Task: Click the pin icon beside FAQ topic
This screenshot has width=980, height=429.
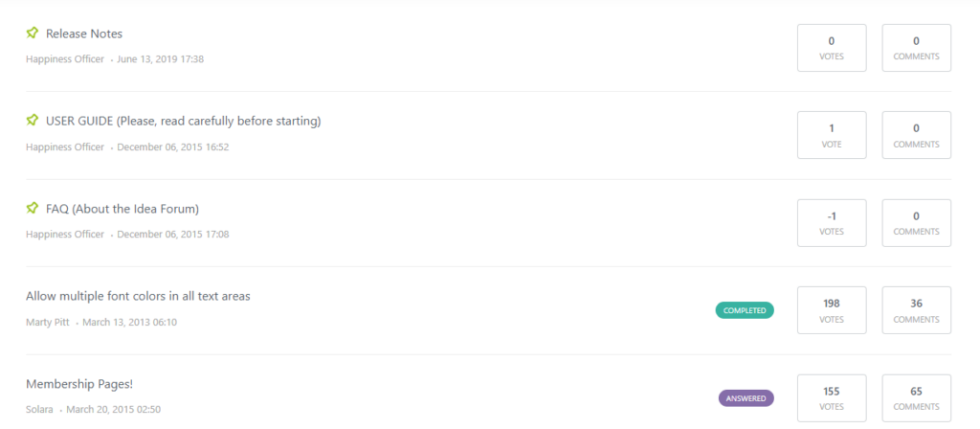Action: pyautogui.click(x=33, y=208)
